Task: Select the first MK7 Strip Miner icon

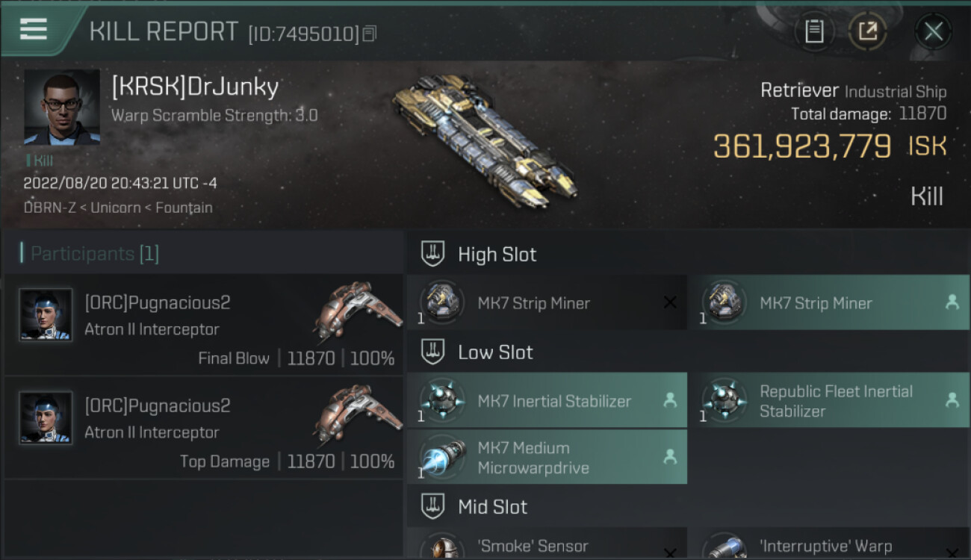Action: click(441, 302)
